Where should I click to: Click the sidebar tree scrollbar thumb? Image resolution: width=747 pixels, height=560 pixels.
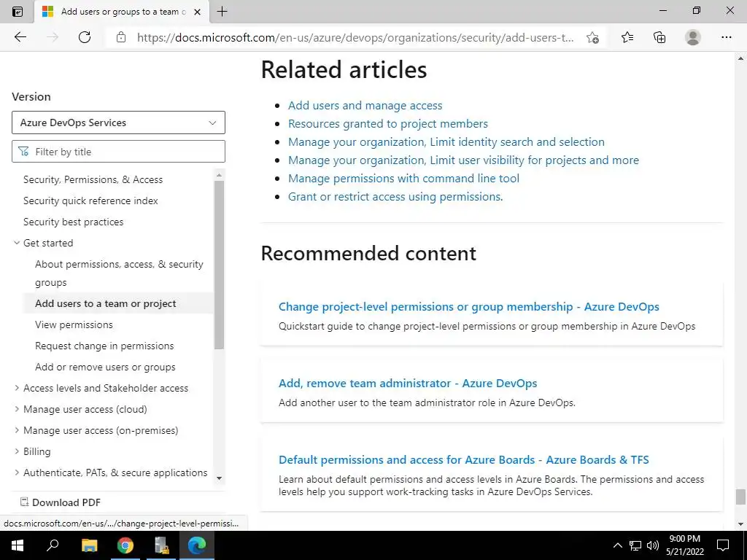[219, 265]
